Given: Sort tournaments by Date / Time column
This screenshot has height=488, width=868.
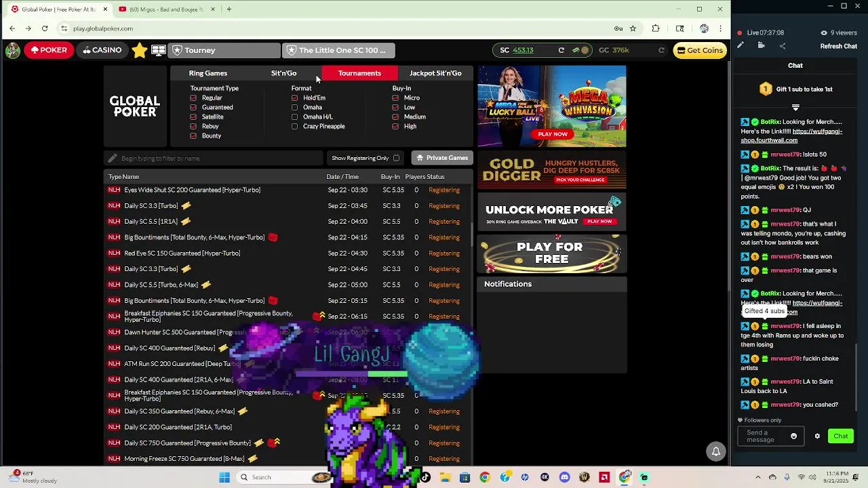Looking at the screenshot, I should 342,177.
